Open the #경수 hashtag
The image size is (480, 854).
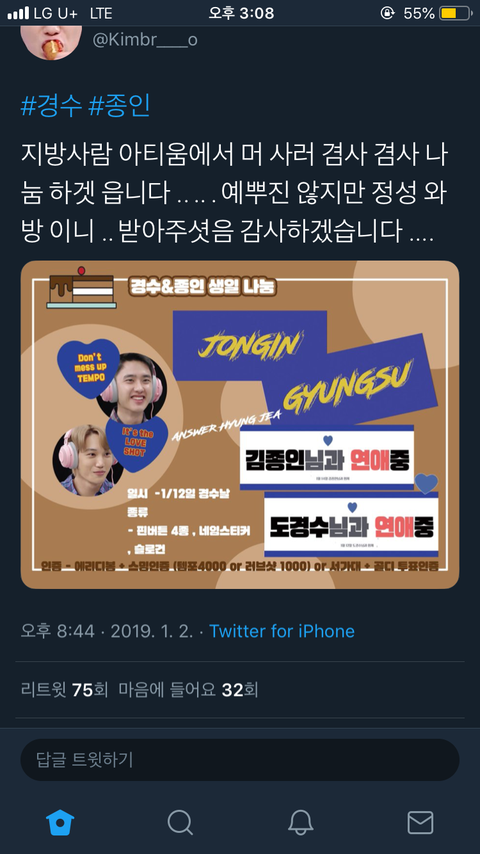click(51, 106)
